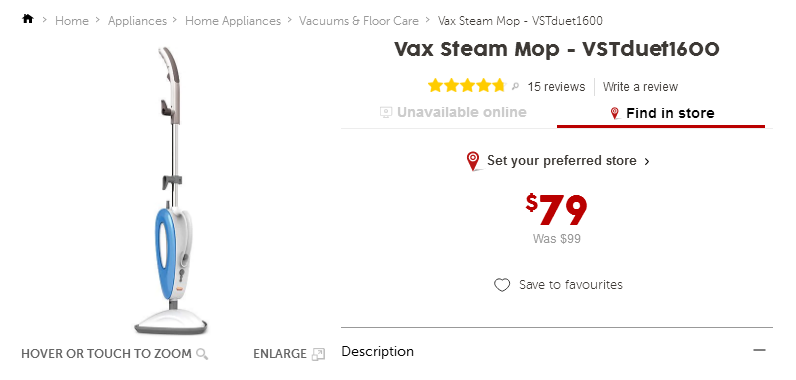The width and height of the screenshot is (796, 380).
Task: Click Save to favourites text
Action: [571, 285]
